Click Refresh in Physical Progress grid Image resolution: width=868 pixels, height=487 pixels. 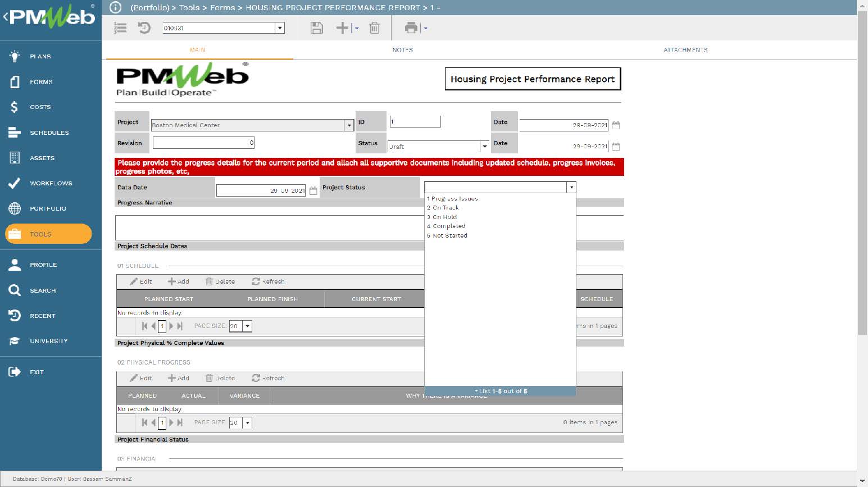tap(268, 378)
